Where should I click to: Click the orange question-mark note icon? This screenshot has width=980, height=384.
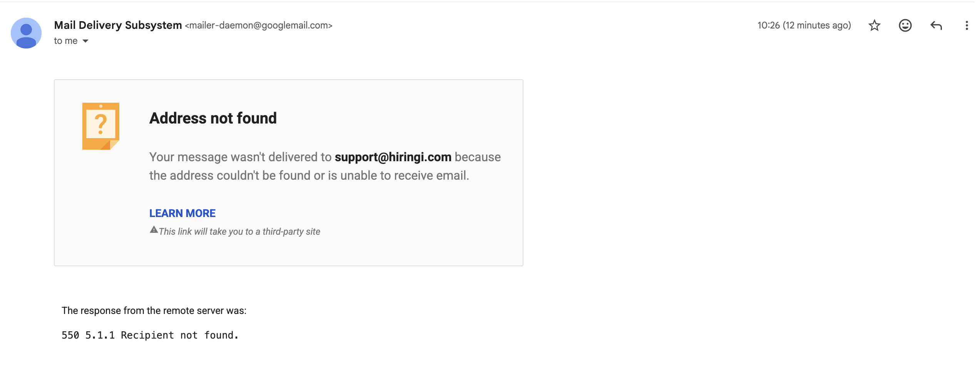click(101, 126)
